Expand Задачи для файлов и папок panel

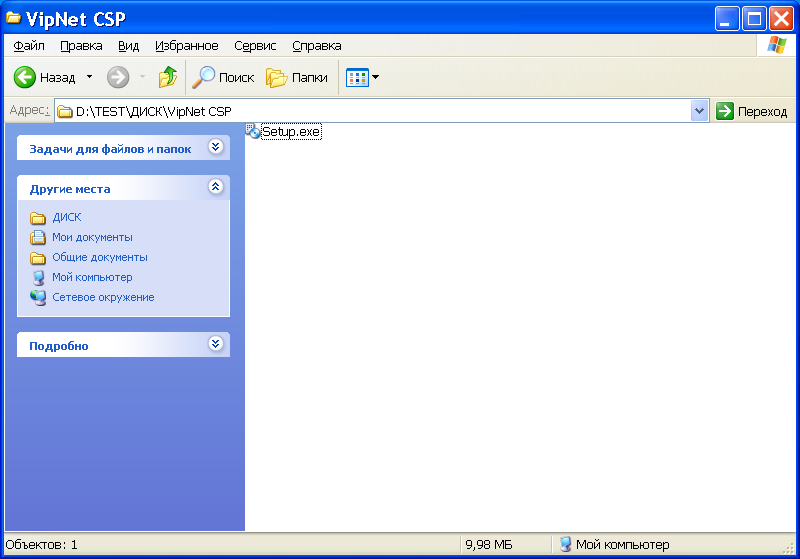pos(216,147)
